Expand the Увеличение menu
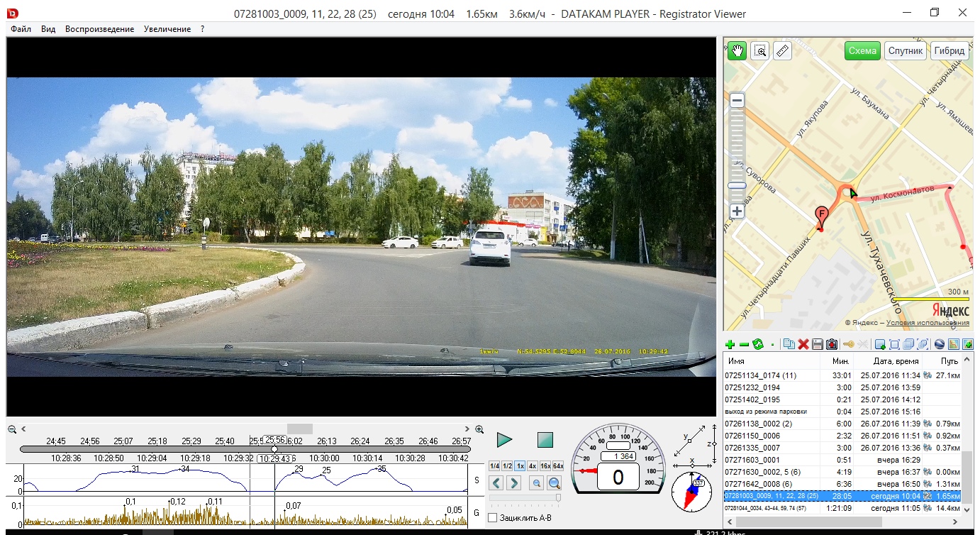This screenshot has width=980, height=535. coord(167,29)
